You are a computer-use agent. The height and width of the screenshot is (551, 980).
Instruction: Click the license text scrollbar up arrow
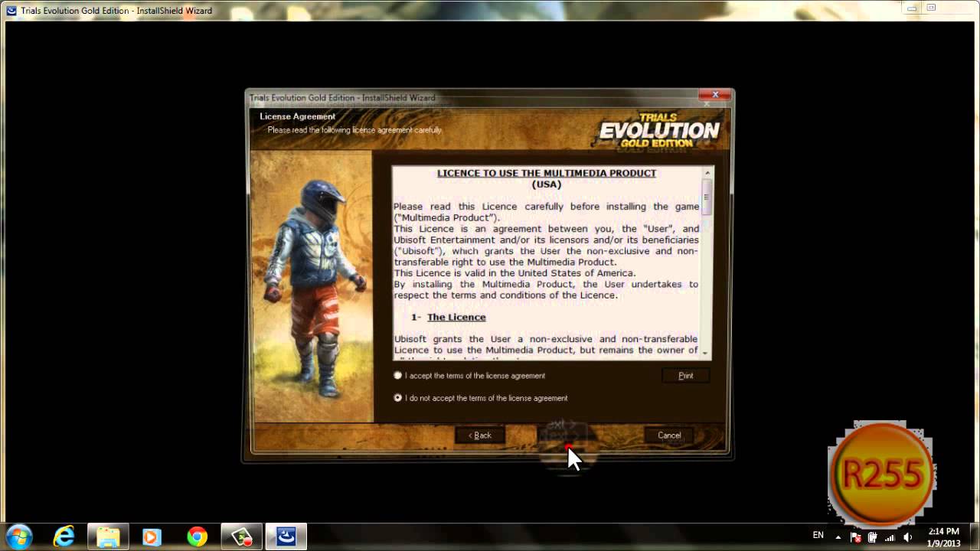click(706, 172)
